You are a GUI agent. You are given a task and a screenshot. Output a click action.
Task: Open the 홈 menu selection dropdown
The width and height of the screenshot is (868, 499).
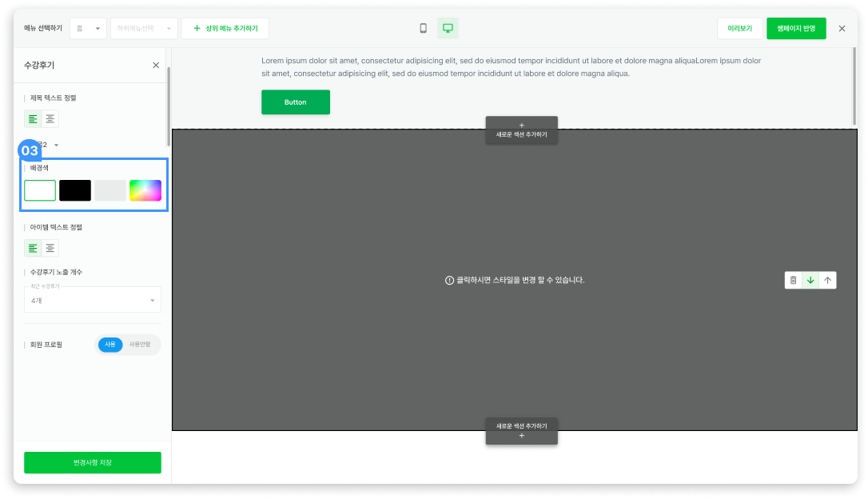click(88, 29)
